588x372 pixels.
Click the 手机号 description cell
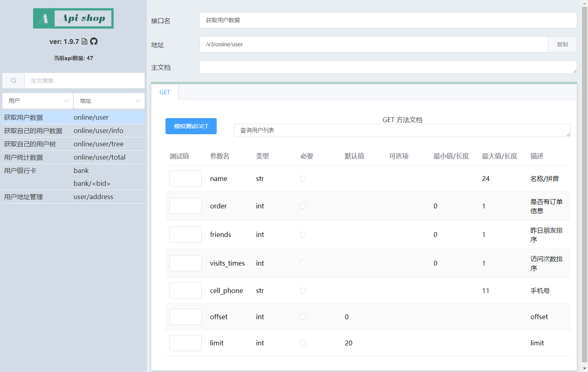click(x=540, y=291)
